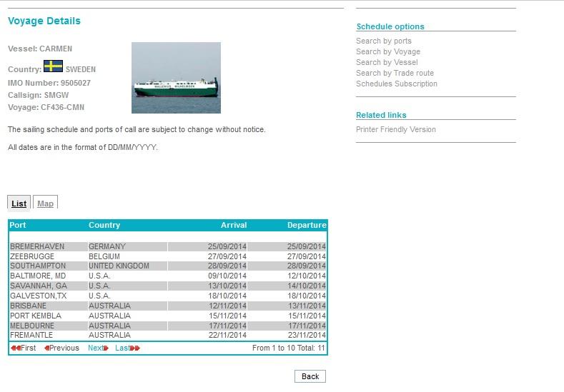Open Search by Trade route link

(395, 74)
